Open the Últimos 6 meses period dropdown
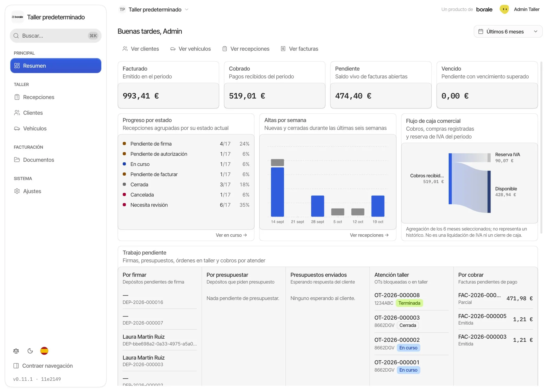549x392 pixels. [x=508, y=31]
